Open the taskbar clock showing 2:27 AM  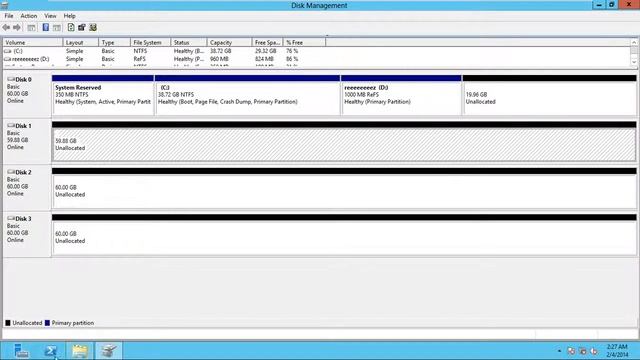point(617,351)
